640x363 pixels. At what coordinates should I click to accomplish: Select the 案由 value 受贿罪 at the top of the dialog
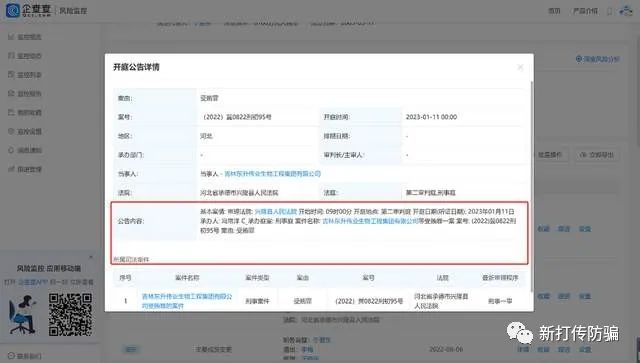click(209, 98)
